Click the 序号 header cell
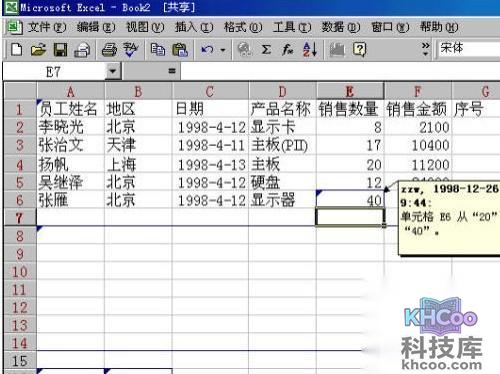This screenshot has width=500, height=374. (x=476, y=109)
